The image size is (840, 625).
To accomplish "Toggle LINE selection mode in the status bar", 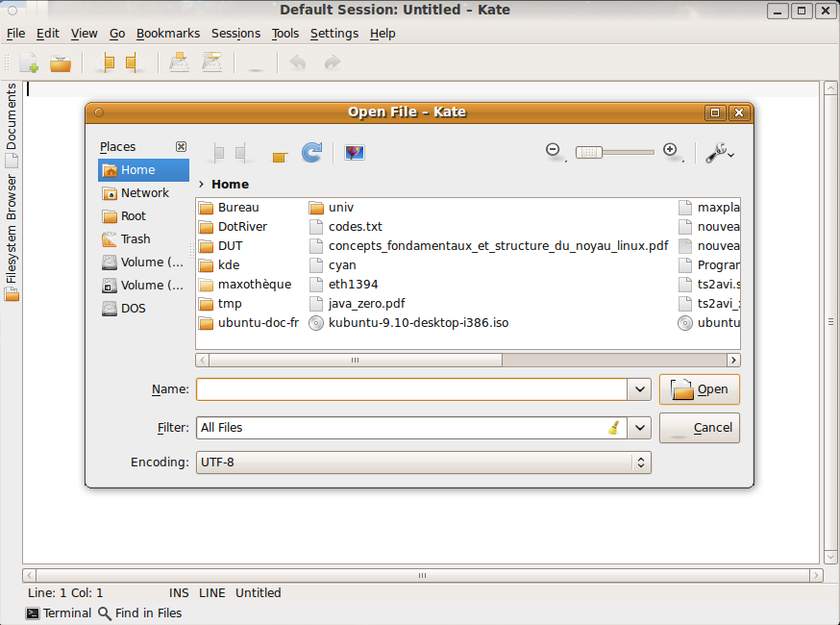I will 212,593.
